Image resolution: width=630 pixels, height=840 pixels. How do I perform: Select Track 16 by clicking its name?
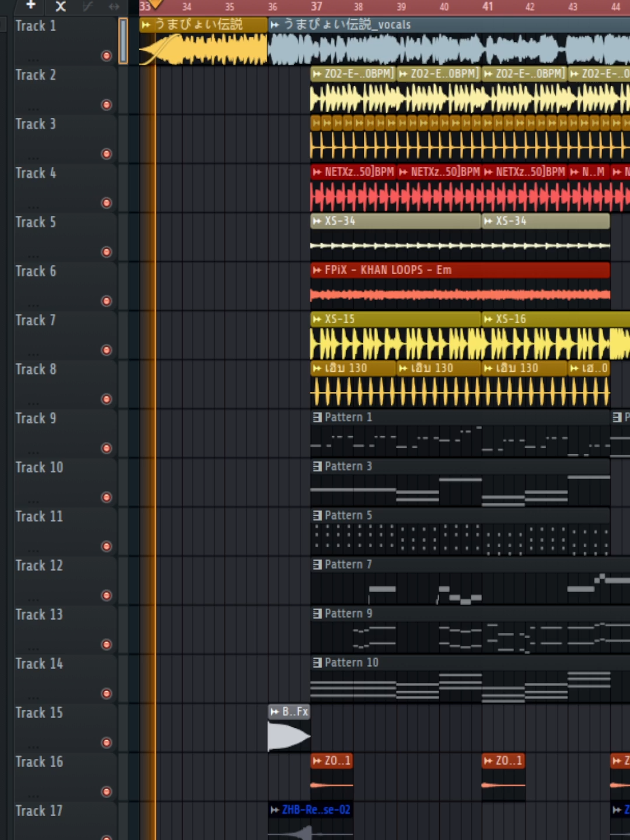click(x=39, y=762)
